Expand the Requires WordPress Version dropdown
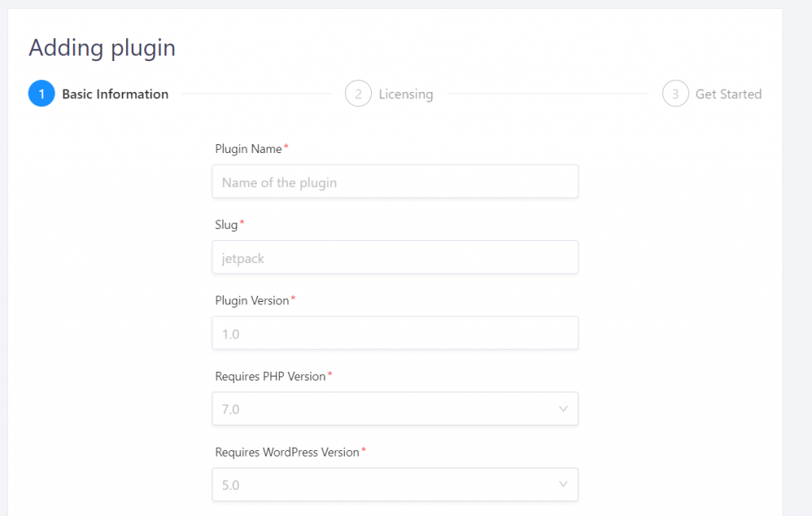The height and width of the screenshot is (516, 812). coord(395,484)
